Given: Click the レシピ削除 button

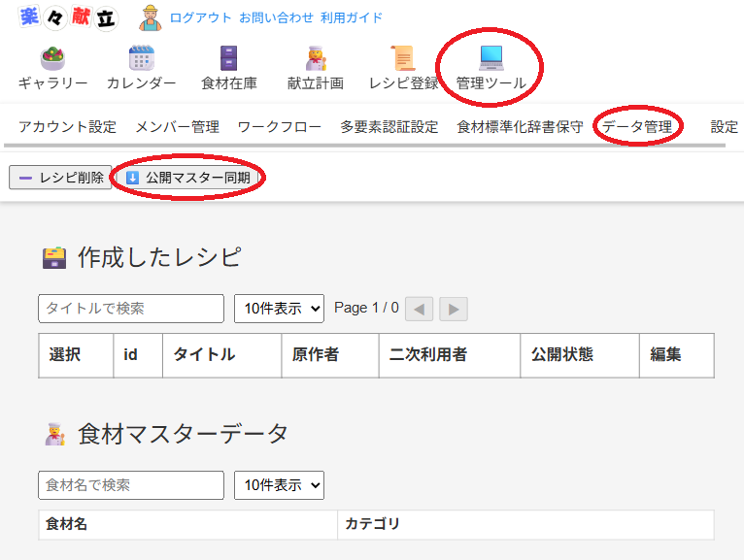Looking at the screenshot, I should [x=60, y=178].
